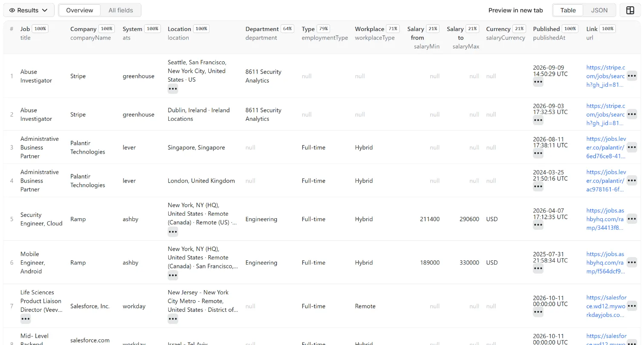Click the Job title column header
This screenshot has width=644, height=345.
34,33
